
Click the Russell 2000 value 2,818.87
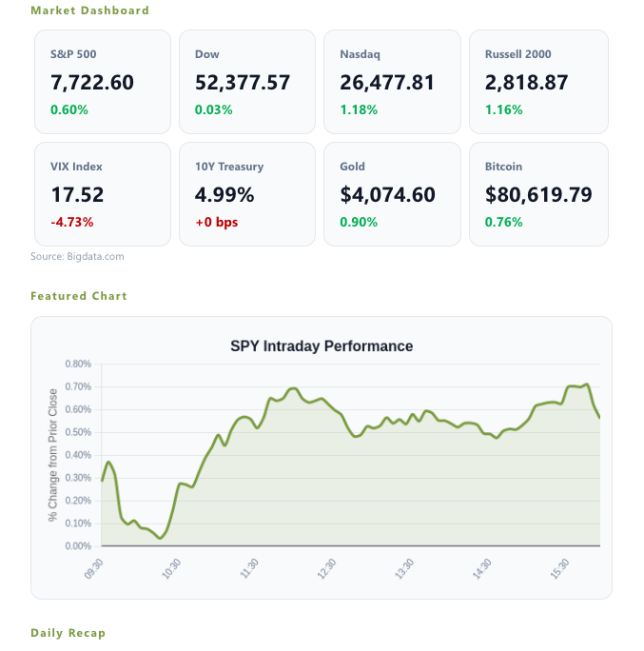(526, 83)
